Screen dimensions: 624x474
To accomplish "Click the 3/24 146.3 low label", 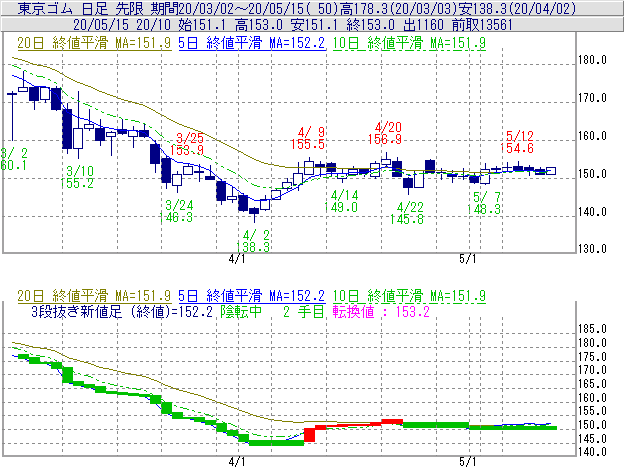I will (176, 211).
